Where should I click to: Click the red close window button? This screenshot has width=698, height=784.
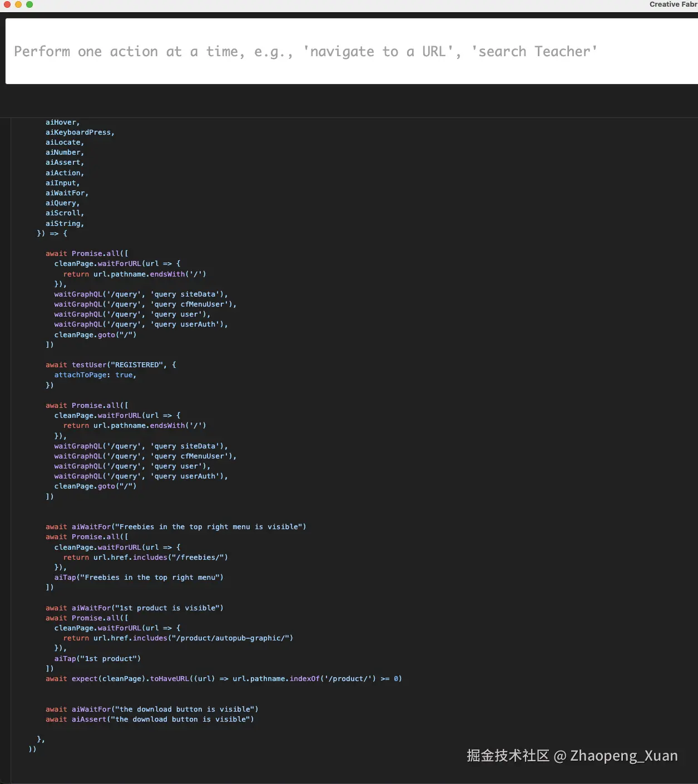[x=7, y=4]
